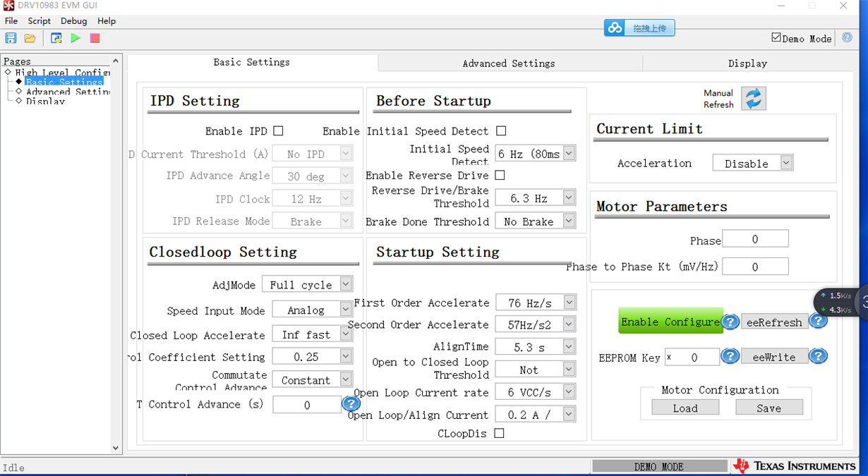Viewport: 868px width, 476px height.
Task: Click the cloud upload overlay icon
Action: coord(615,28)
